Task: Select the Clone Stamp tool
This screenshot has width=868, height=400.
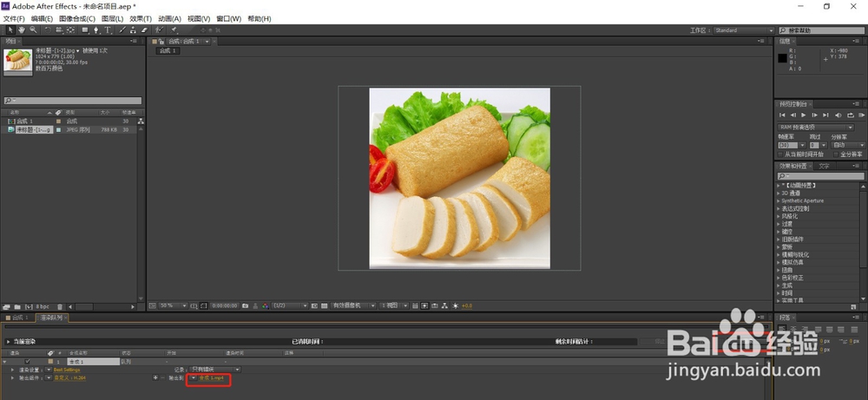Action: [x=133, y=30]
